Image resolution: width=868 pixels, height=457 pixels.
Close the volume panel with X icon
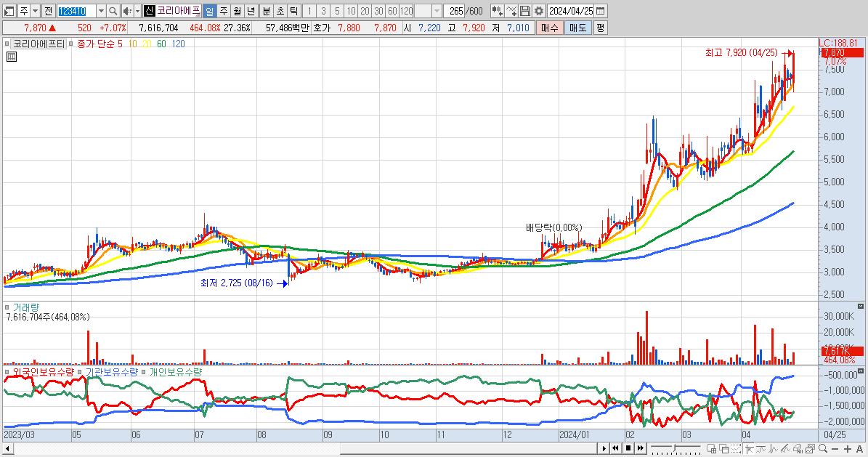pos(860,307)
